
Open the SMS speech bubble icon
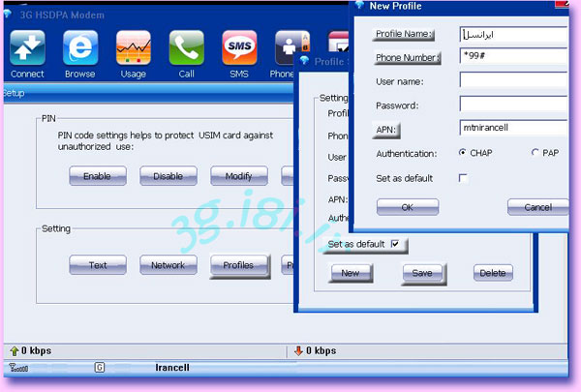[x=239, y=47]
